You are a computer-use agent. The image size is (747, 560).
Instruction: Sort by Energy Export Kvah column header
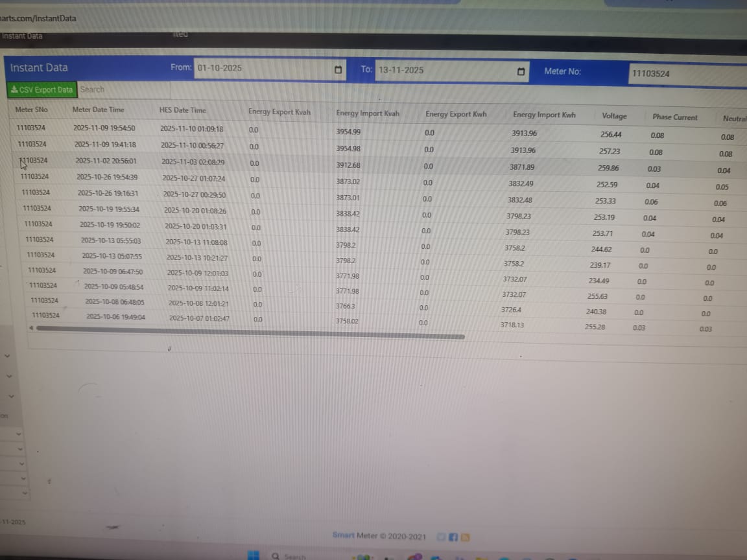tap(279, 112)
